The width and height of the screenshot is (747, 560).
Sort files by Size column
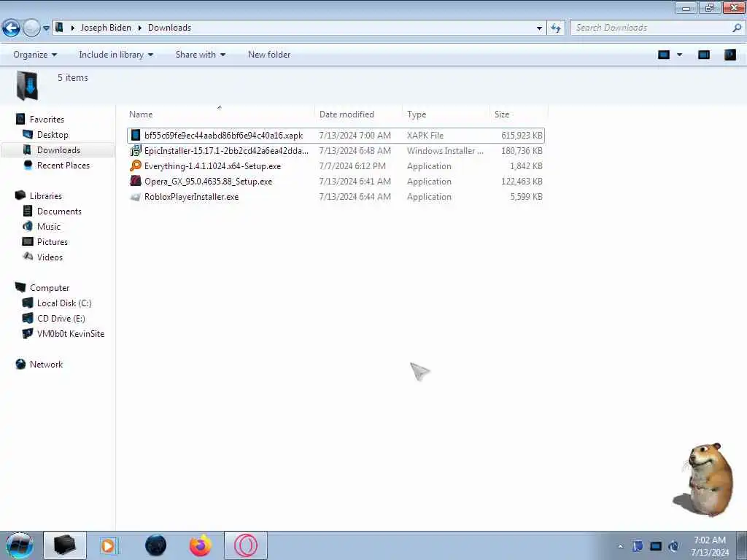[x=502, y=114]
